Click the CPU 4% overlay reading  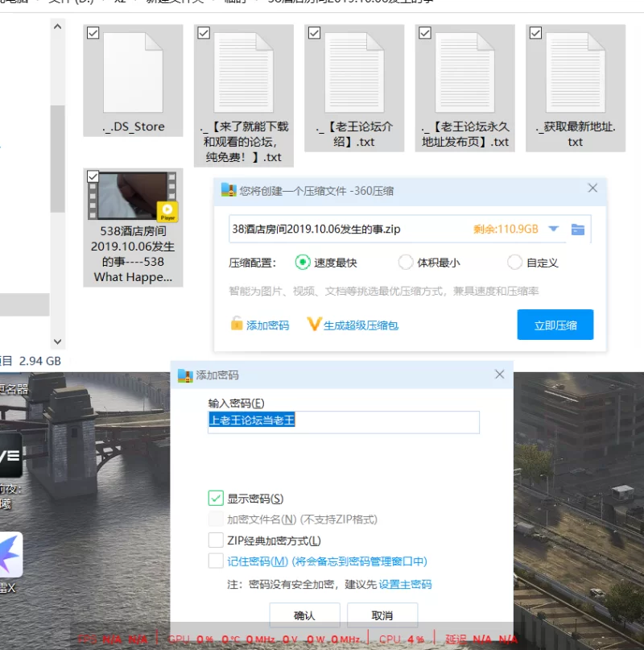(x=402, y=640)
